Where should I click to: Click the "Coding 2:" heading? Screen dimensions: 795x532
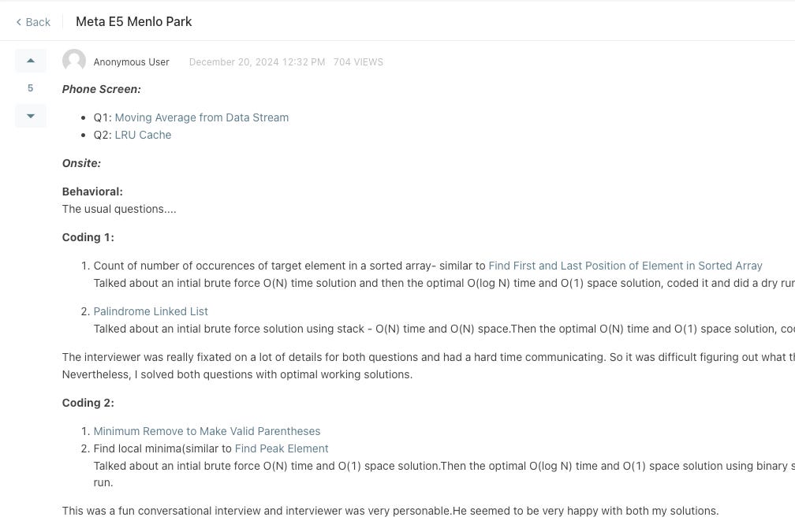[88, 403]
